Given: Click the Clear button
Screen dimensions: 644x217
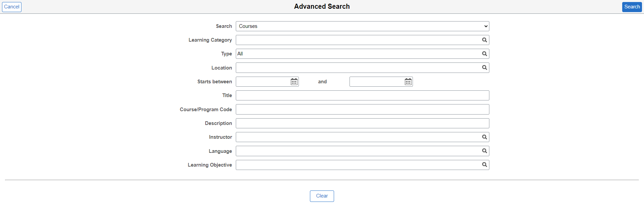Looking at the screenshot, I should pyautogui.click(x=322, y=196).
